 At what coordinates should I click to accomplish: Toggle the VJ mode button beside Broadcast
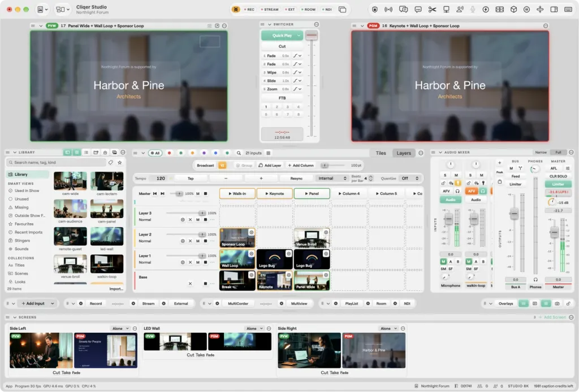pyautogui.click(x=222, y=165)
